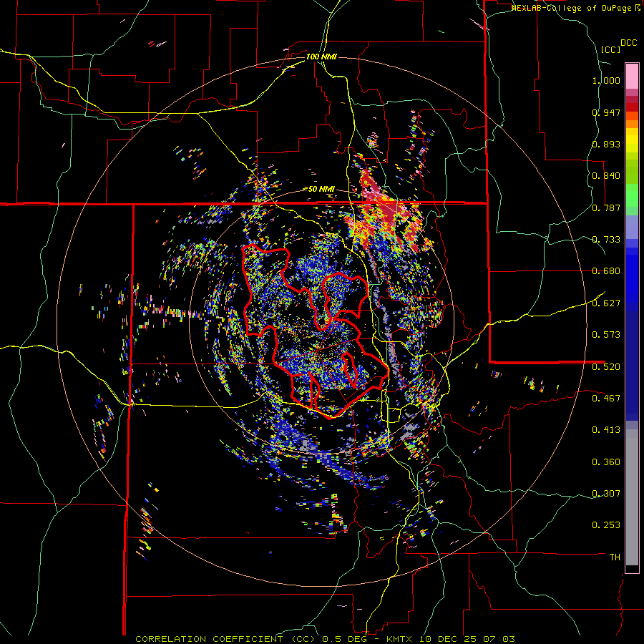Click the "0.253" legend value
The width and height of the screenshot is (644, 644).
click(x=606, y=525)
